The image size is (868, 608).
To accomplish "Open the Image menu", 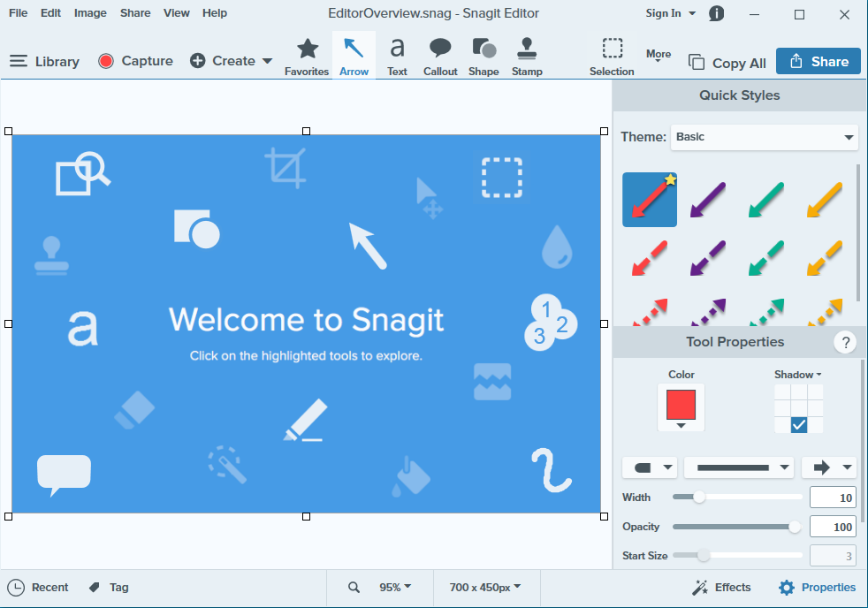I will pyautogui.click(x=90, y=13).
